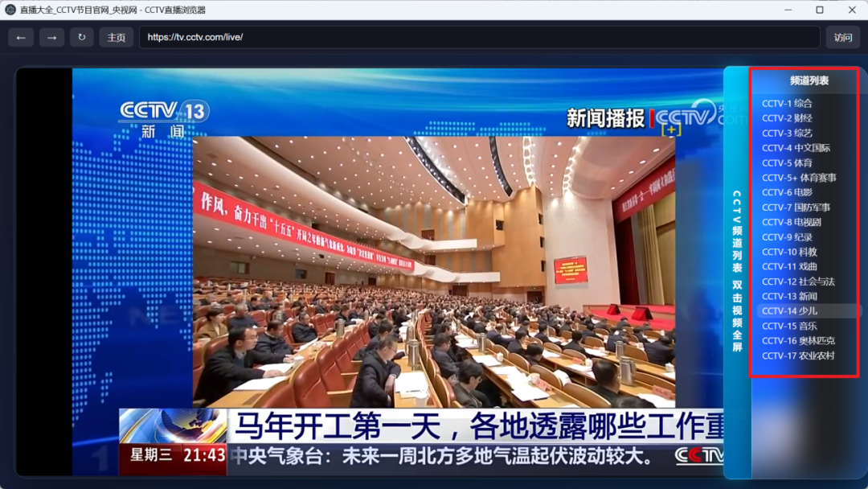This screenshot has width=868, height=489.
Task: Focus the URL address field
Action: tap(479, 37)
